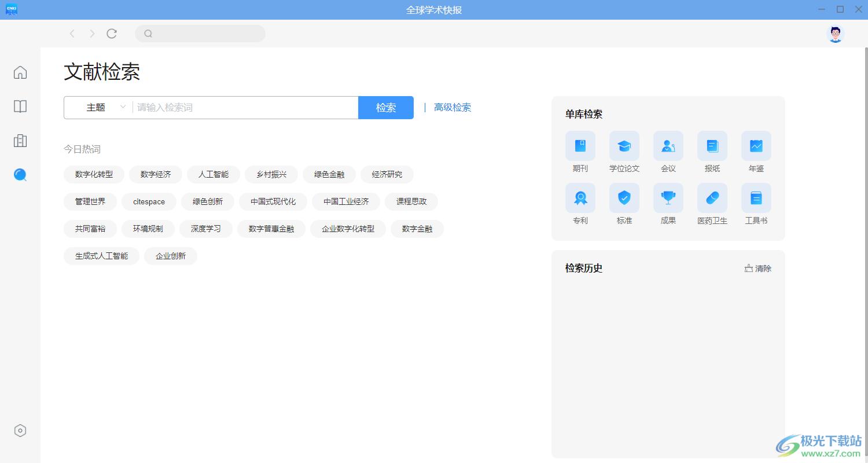
Task: Open the 工具书 reference books database
Action: click(756, 197)
